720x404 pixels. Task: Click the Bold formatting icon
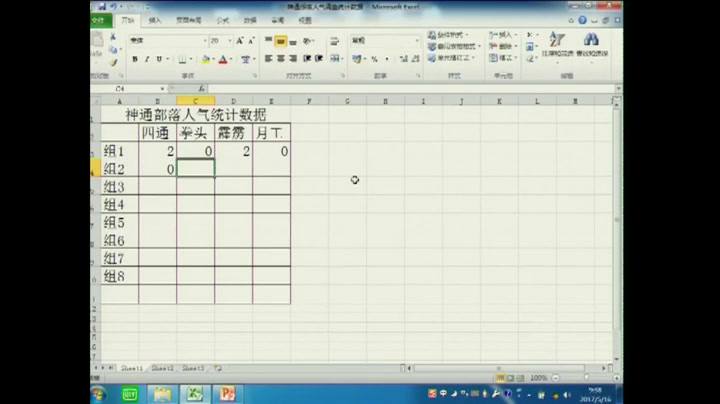click(133, 59)
